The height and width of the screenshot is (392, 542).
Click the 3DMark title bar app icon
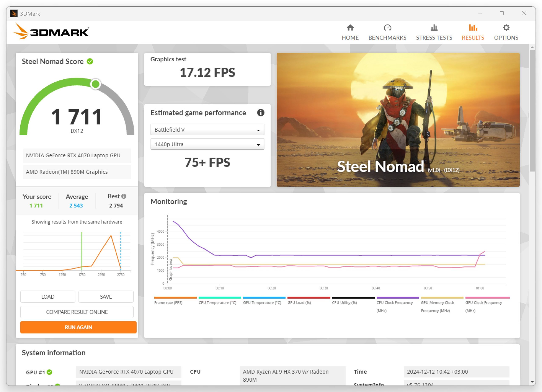click(14, 13)
